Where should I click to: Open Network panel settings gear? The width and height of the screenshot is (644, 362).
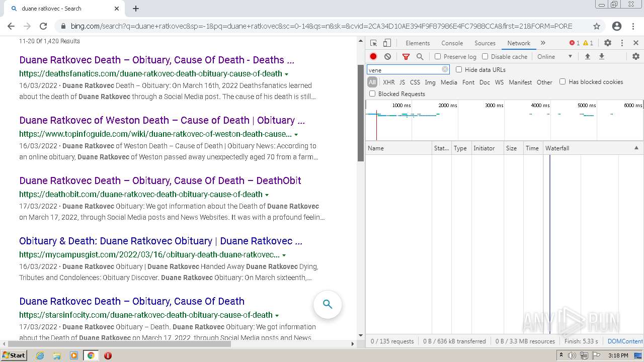(636, 57)
